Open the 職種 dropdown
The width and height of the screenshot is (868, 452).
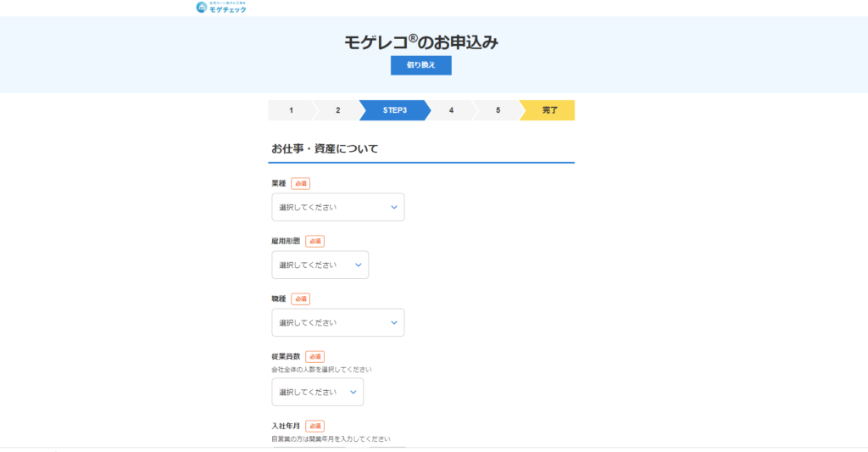[337, 322]
